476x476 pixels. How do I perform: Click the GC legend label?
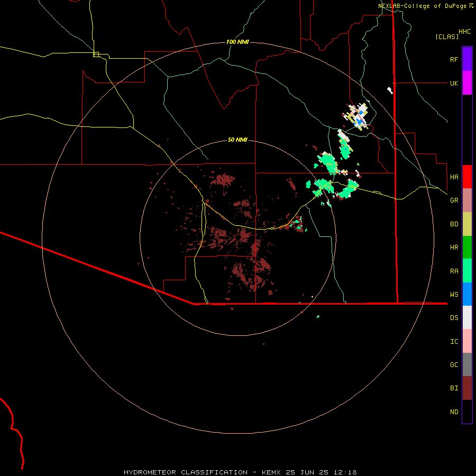(454, 365)
